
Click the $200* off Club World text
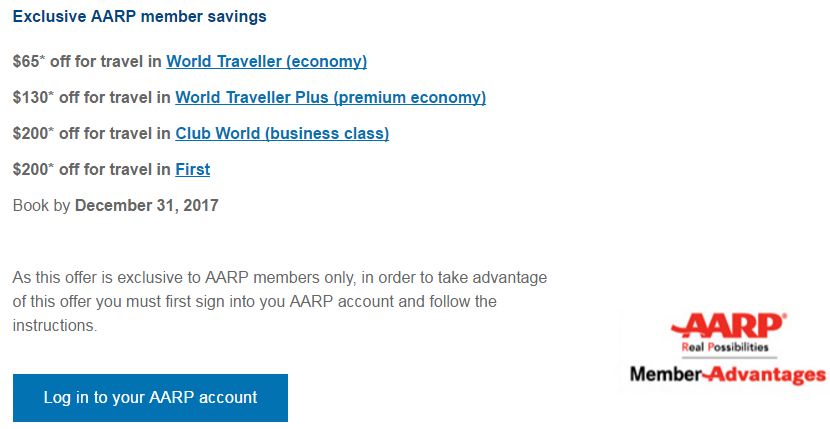pyautogui.click(x=90, y=134)
